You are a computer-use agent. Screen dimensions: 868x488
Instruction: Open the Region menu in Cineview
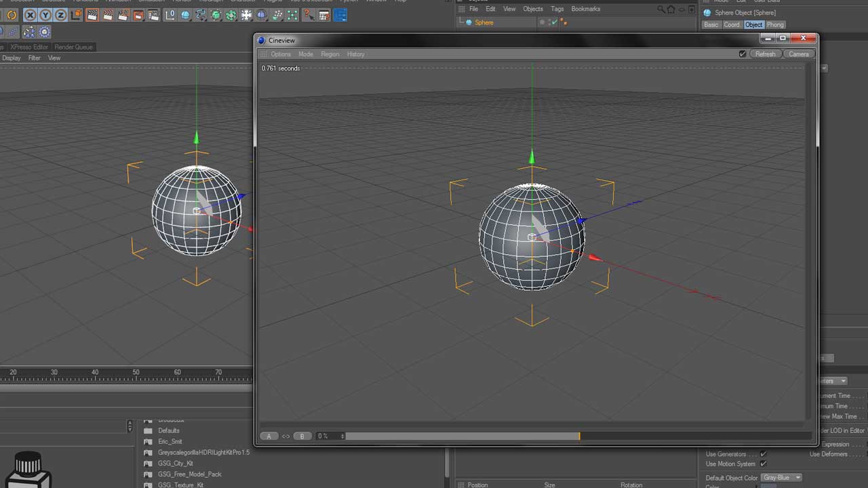click(330, 54)
